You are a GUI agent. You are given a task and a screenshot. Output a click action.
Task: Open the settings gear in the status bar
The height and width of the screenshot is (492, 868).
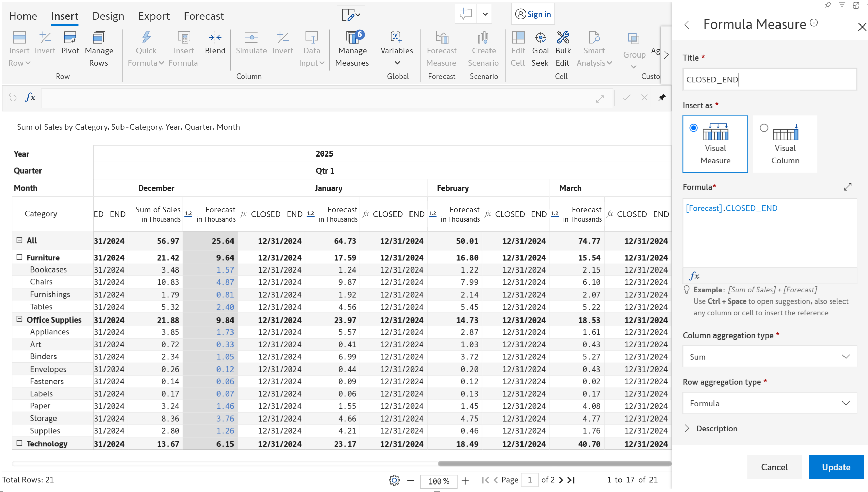pos(394,480)
